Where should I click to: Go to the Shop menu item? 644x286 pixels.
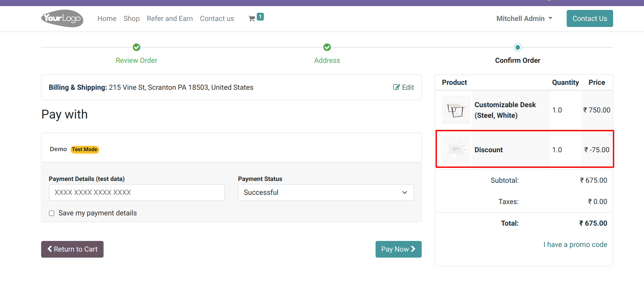pos(132,18)
